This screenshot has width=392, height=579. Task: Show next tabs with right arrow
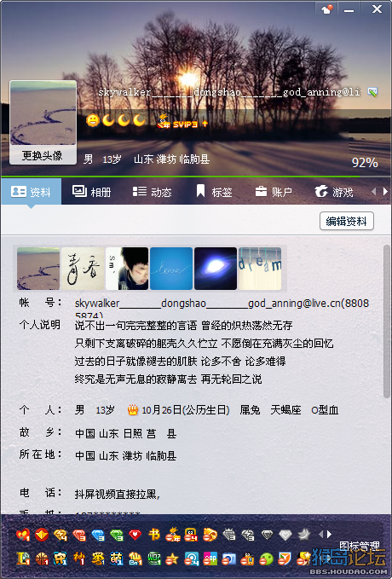pyautogui.click(x=385, y=191)
